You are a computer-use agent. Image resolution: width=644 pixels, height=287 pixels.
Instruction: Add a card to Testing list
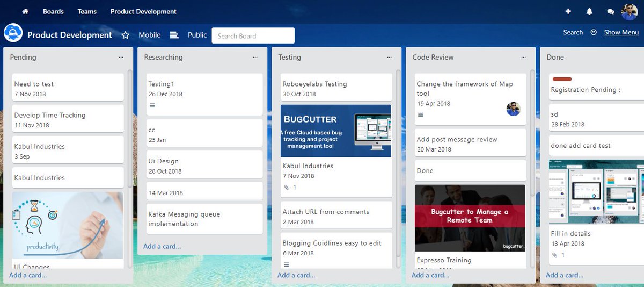pyautogui.click(x=296, y=275)
